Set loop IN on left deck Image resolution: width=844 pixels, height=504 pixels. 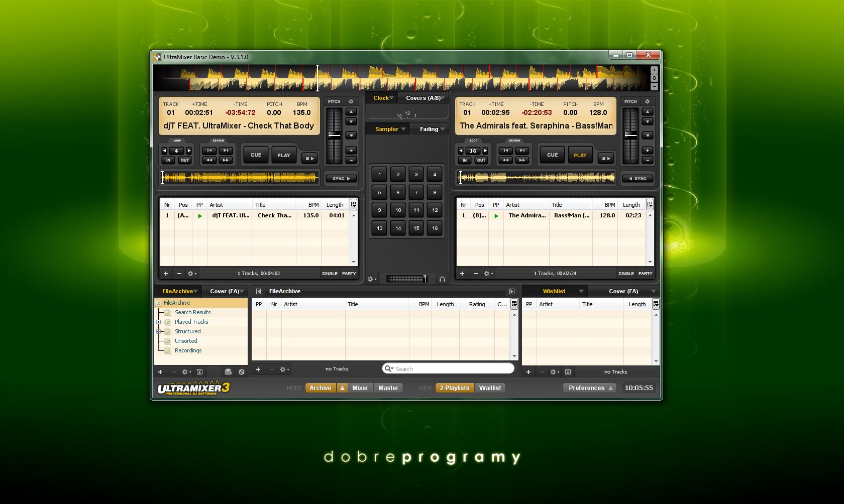point(168,160)
